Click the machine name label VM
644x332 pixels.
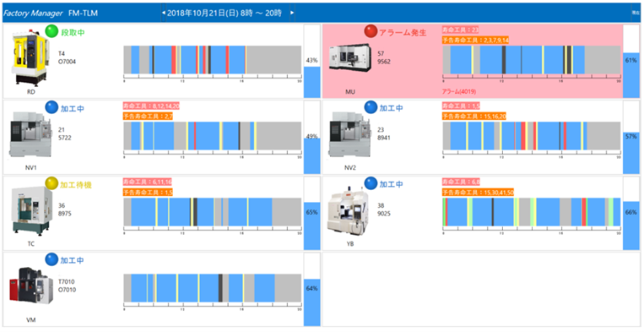31,319
